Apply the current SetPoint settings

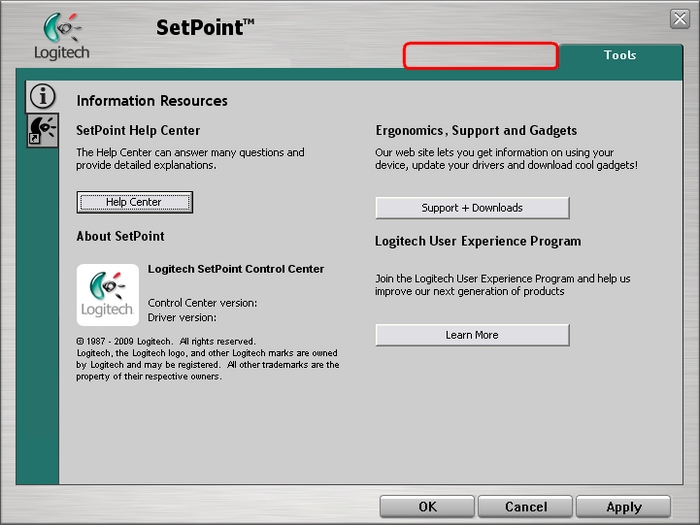pyautogui.click(x=623, y=507)
